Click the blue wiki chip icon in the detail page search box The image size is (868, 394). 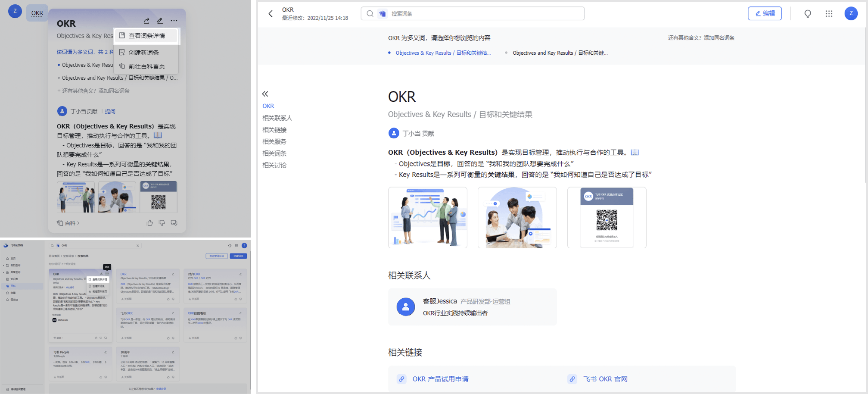[383, 14]
